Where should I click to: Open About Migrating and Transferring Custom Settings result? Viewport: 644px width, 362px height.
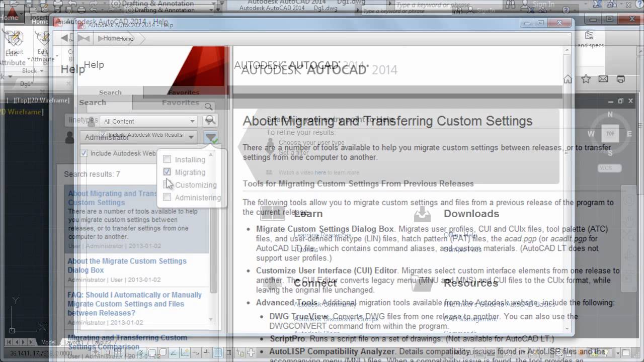click(113, 198)
